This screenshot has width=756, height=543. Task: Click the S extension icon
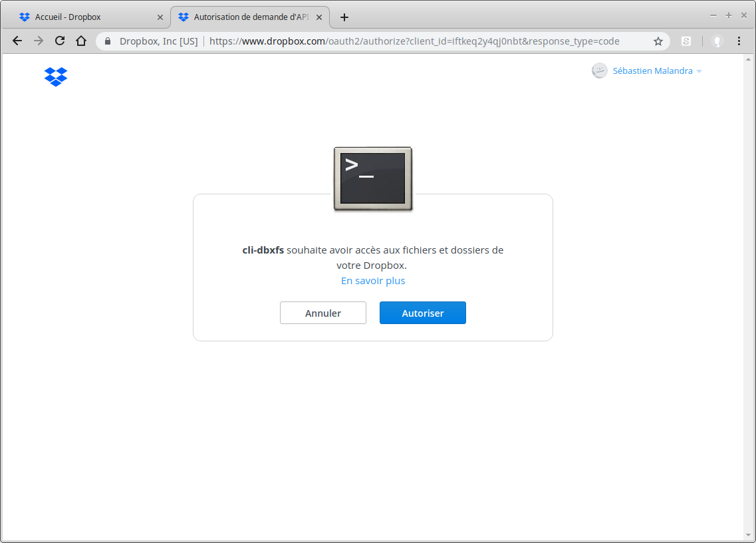[686, 41]
